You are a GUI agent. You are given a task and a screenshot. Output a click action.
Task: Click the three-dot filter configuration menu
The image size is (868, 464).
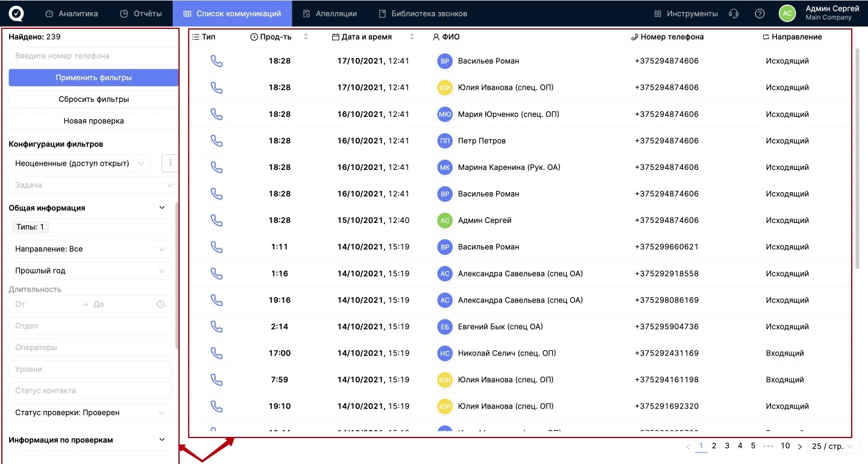pos(170,163)
